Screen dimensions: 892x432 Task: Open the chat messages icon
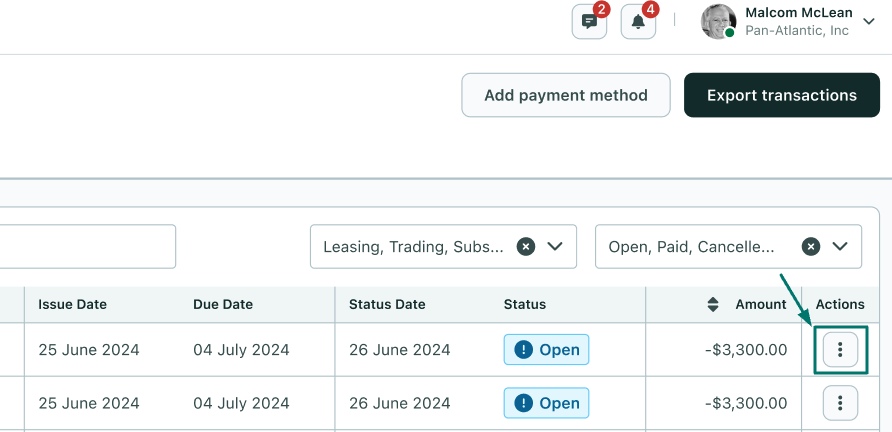pyautogui.click(x=589, y=22)
